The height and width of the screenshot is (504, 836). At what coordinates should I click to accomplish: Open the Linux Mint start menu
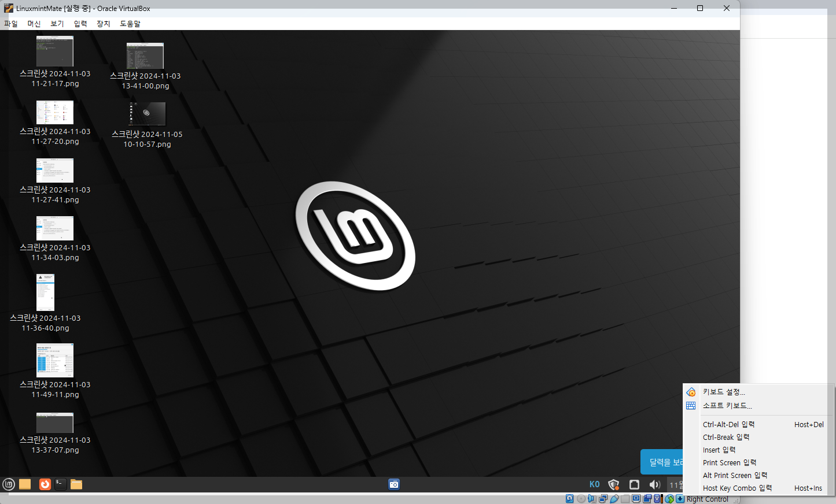[x=9, y=484]
